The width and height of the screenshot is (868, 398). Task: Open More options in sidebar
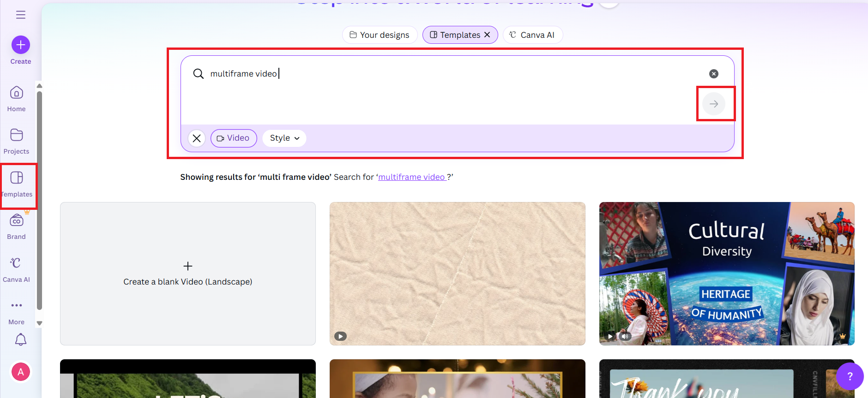click(17, 312)
